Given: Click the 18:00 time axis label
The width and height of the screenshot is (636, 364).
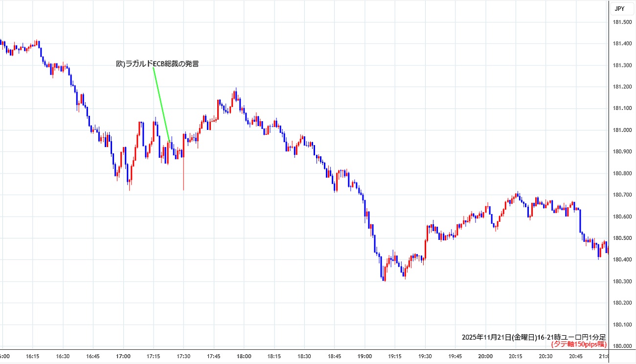Looking at the screenshot, I should (244, 356).
